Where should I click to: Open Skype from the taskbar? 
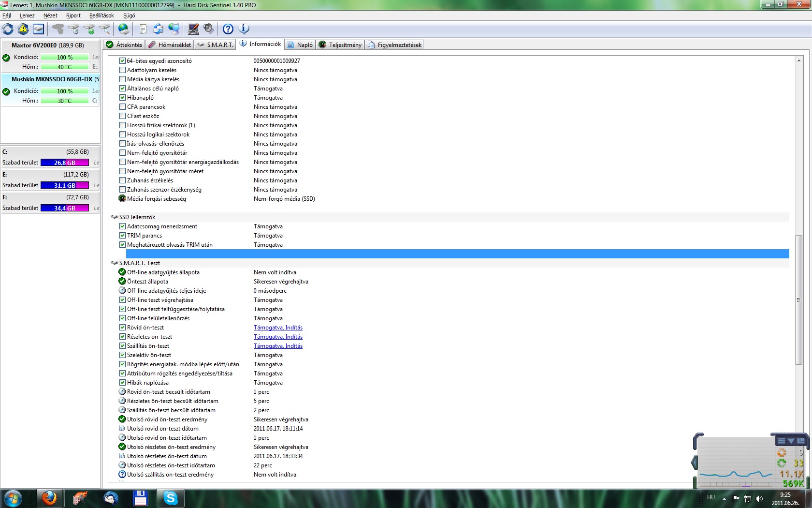pyautogui.click(x=171, y=498)
